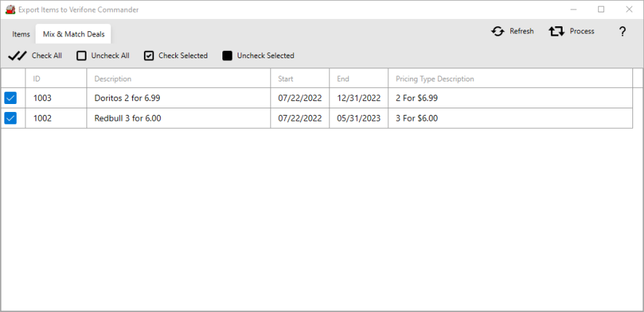Sort by the Description column header
Screen dimensions: 644x312
tap(113, 79)
